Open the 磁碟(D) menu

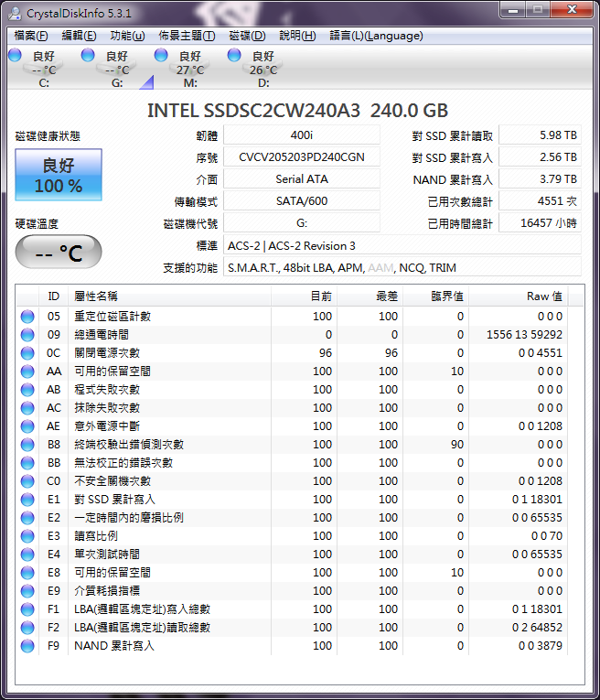click(x=247, y=36)
